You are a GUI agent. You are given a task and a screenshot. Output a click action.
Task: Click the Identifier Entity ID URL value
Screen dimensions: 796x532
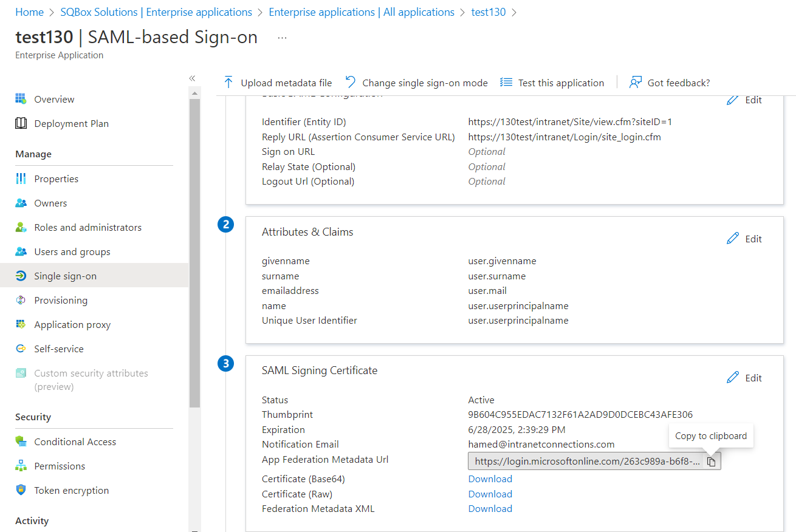click(570, 122)
